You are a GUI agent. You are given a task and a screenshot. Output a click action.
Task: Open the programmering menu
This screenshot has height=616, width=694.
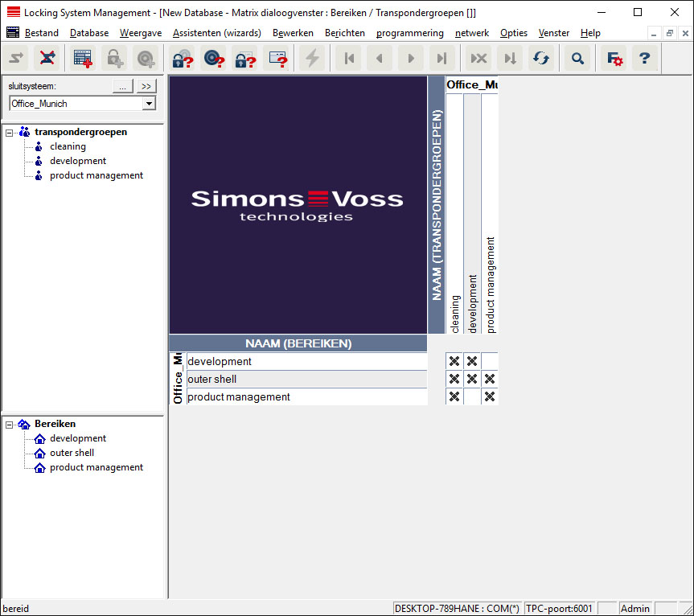coord(409,33)
